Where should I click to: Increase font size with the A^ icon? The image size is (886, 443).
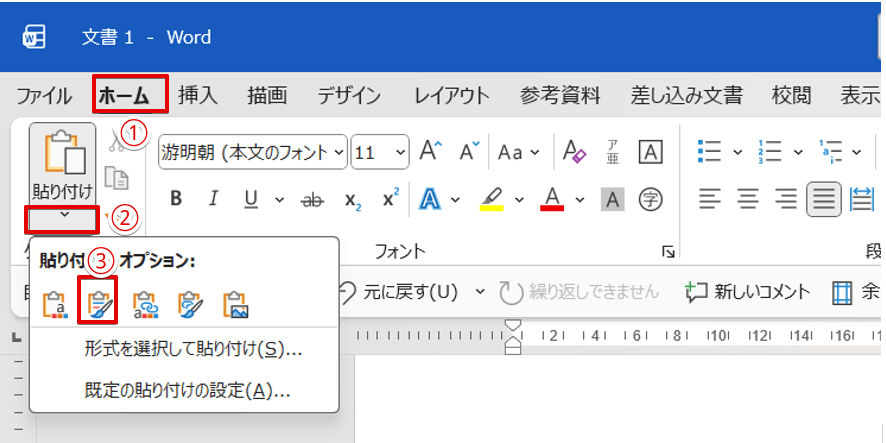[431, 151]
